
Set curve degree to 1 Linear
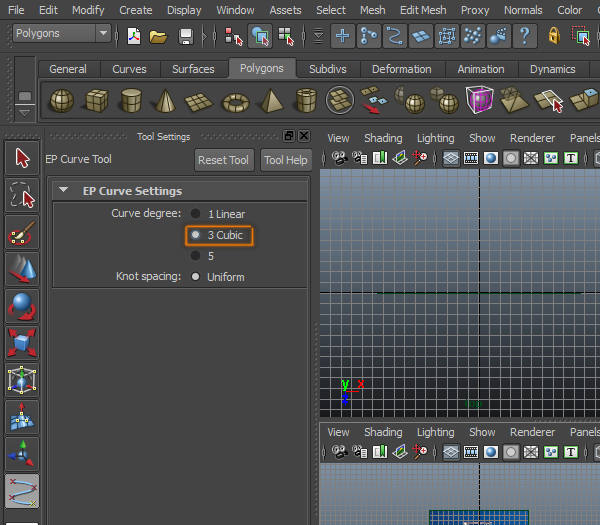(x=196, y=214)
